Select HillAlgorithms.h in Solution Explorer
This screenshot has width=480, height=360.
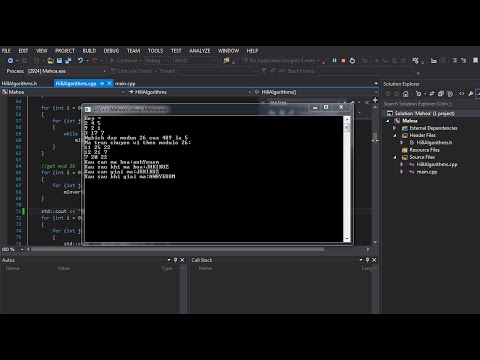click(434, 143)
